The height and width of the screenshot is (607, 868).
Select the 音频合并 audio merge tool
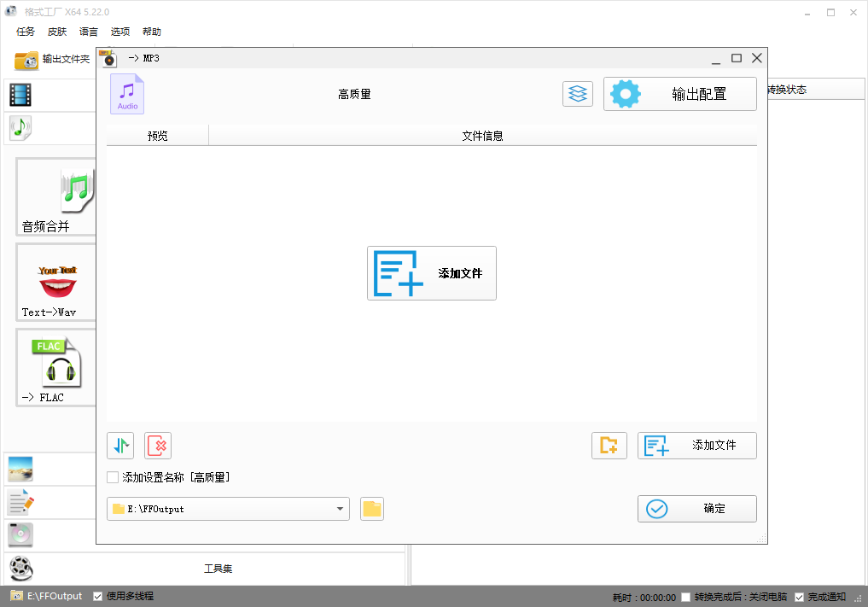tap(56, 196)
